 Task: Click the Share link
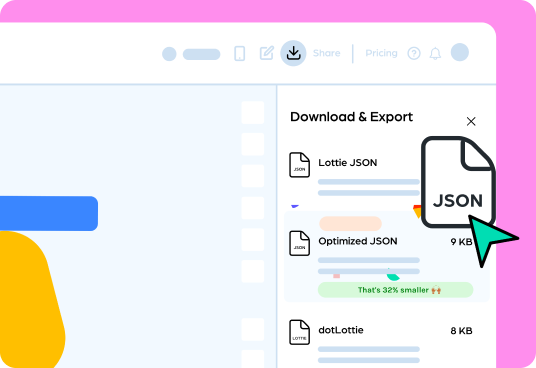click(x=326, y=53)
